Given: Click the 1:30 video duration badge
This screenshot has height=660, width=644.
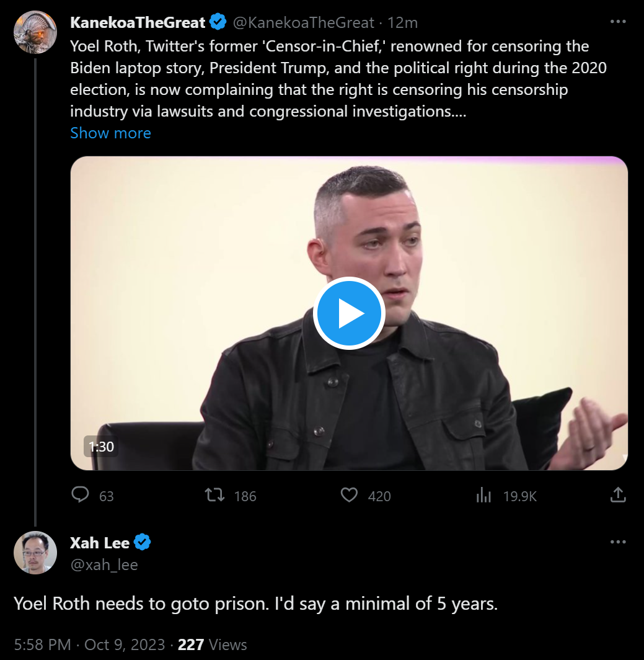Looking at the screenshot, I should point(101,446).
